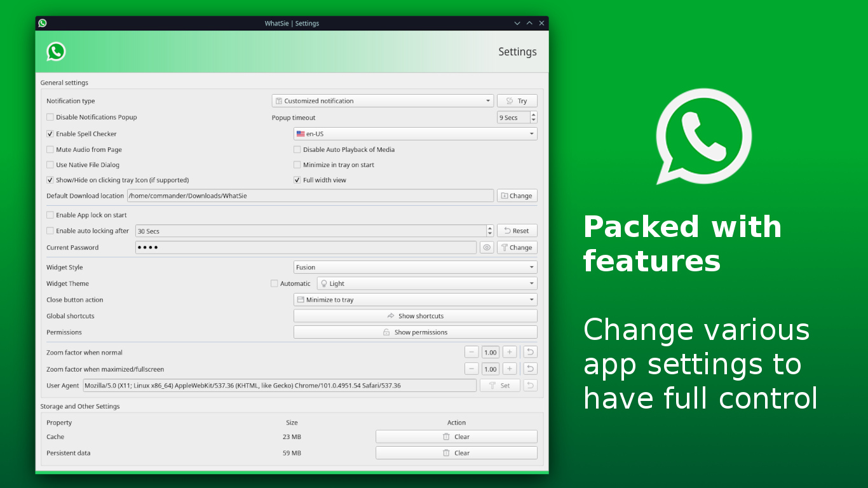Change the default download location
Screen dimensions: 868x488
(x=517, y=196)
